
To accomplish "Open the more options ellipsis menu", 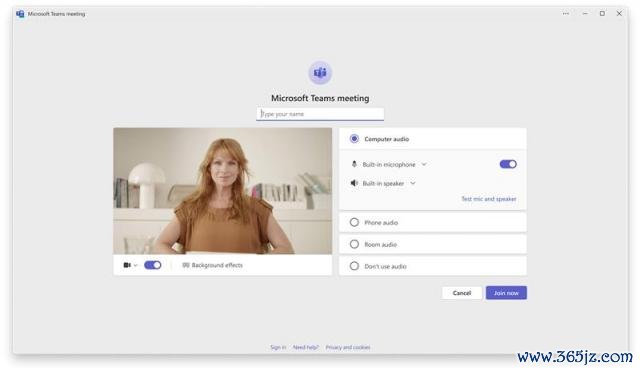I will 566,13.
